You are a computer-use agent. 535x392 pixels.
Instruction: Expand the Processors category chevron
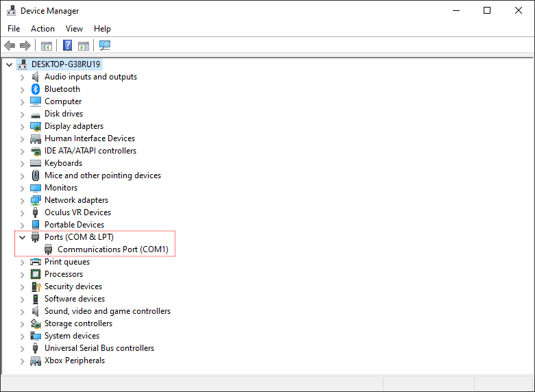(x=23, y=275)
